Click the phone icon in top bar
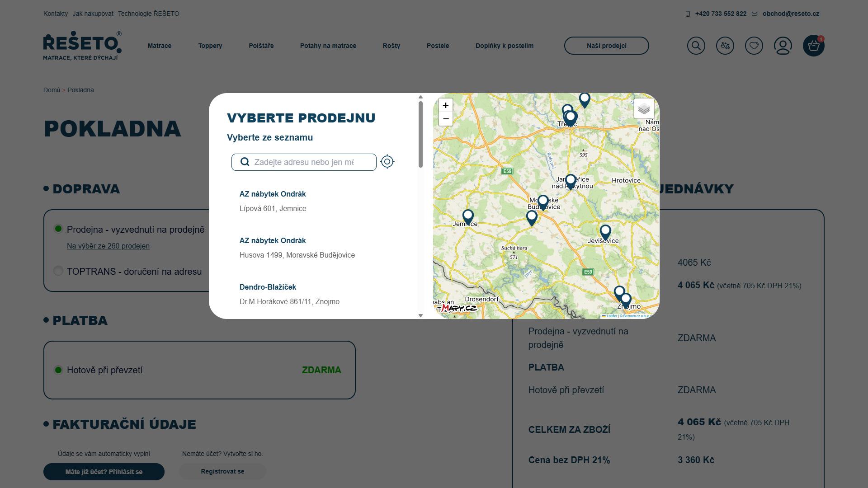Screen dimensions: 868x488 point(688,14)
